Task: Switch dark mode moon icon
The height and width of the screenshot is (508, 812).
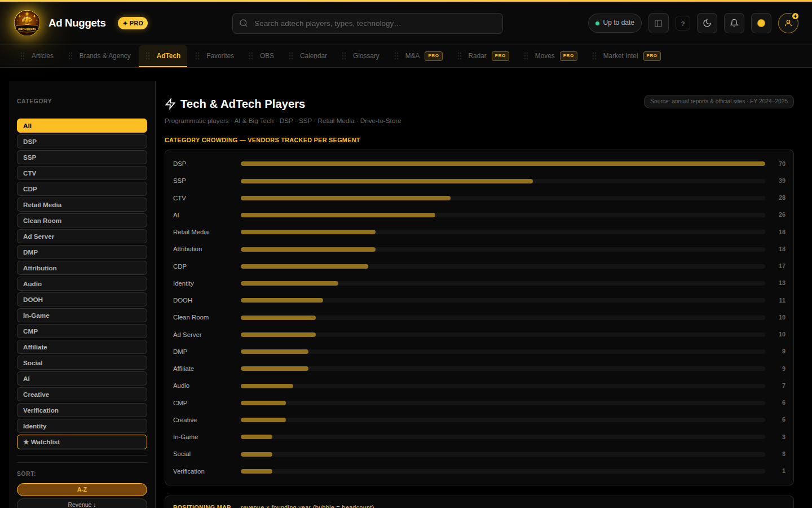Action: click(x=707, y=23)
